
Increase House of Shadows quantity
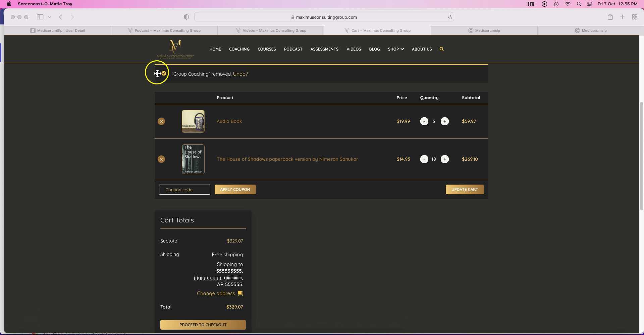click(x=444, y=159)
